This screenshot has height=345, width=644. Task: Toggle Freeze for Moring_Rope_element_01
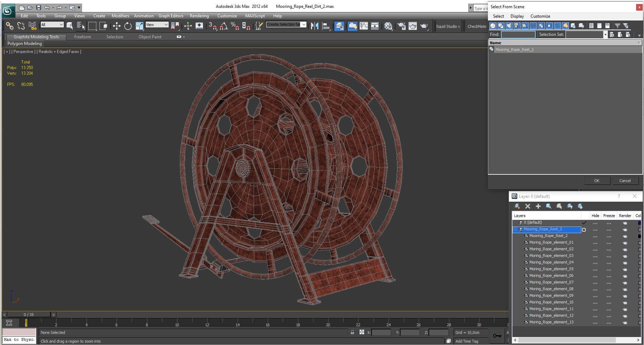point(609,243)
